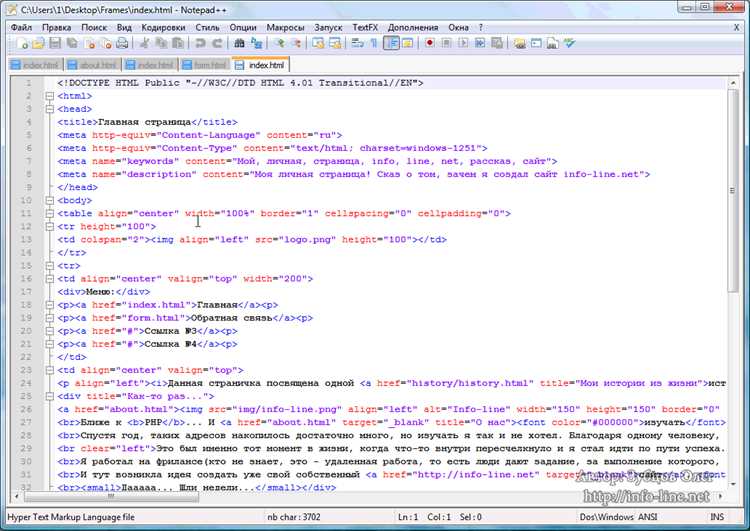
Task: Toggle the word wrap toolbar button
Action: (x=357, y=44)
